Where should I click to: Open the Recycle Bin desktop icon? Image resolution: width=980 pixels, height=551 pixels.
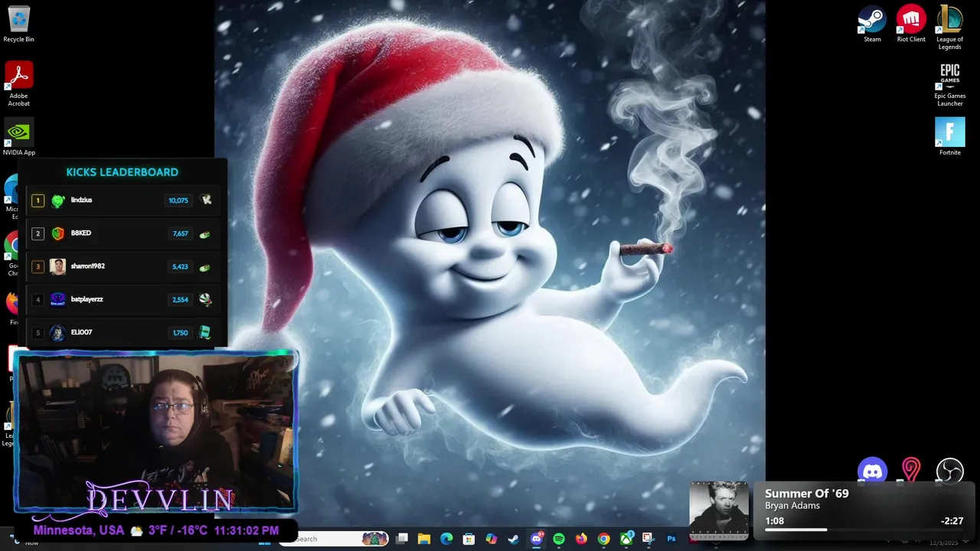point(18,24)
